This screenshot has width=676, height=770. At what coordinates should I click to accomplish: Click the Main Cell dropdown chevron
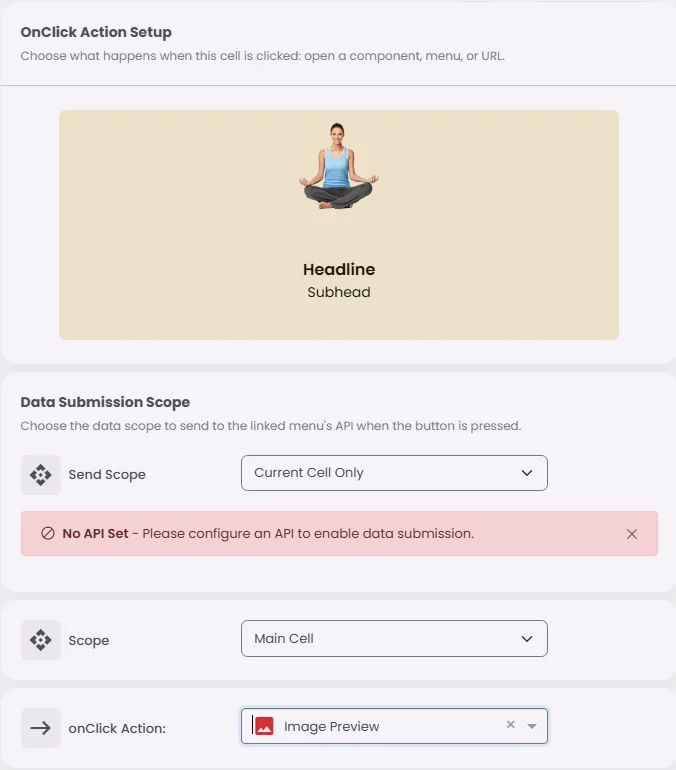tap(527, 638)
